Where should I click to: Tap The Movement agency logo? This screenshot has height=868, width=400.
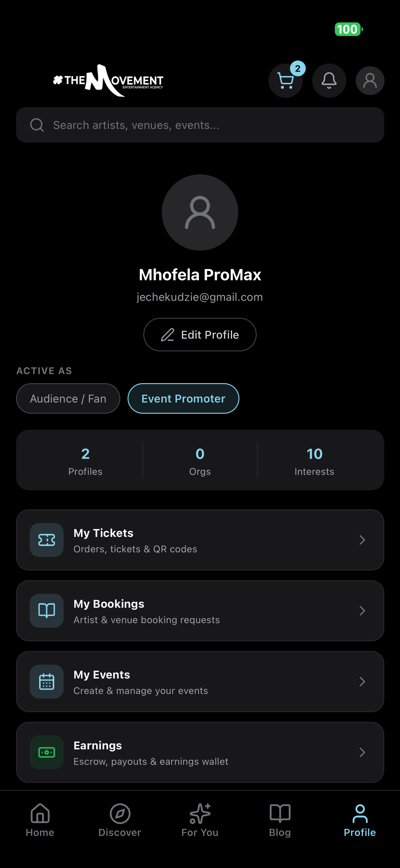(108, 81)
